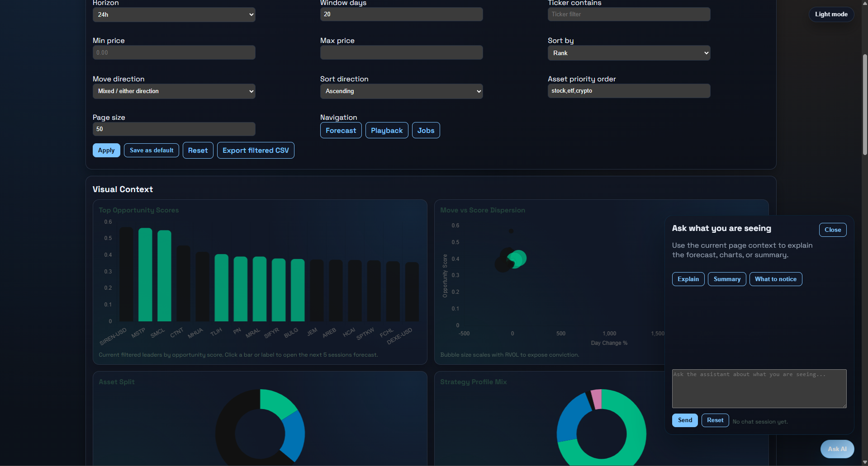Click Save as default button
This screenshot has width=868, height=466.
[x=152, y=151]
